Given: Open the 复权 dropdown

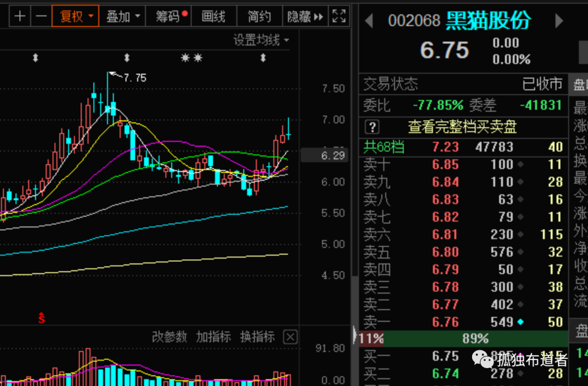Looking at the screenshot, I should click(75, 16).
